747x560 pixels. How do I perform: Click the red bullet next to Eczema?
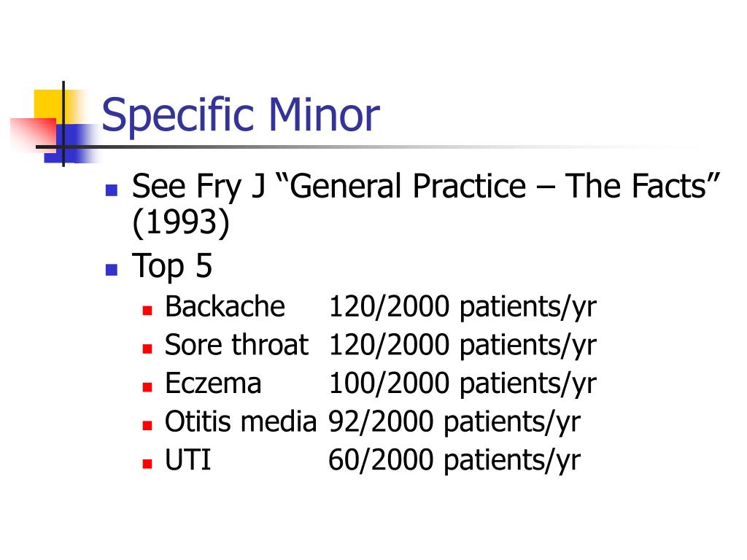point(147,387)
